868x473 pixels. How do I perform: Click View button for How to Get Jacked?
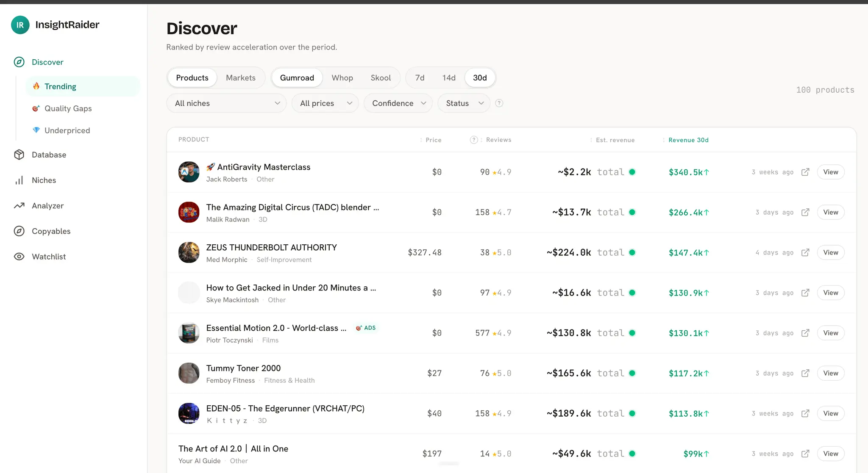tap(831, 293)
